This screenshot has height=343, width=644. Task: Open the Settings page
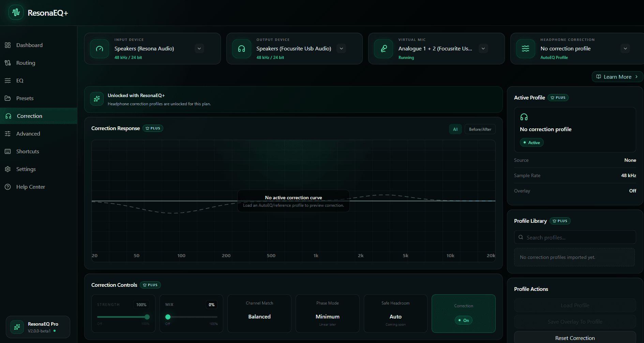(39, 169)
